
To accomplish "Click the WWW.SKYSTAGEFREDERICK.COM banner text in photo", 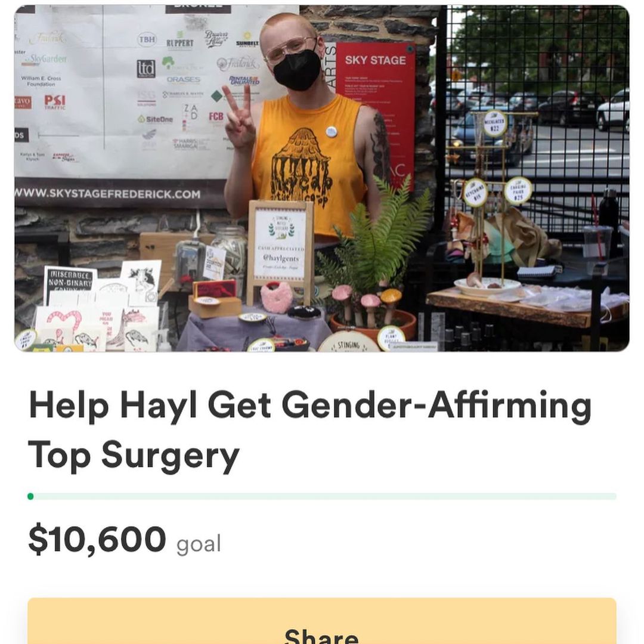I will click(107, 193).
